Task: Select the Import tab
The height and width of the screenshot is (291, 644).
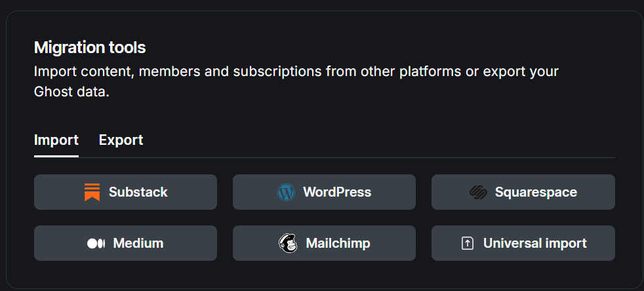Action: (x=56, y=140)
